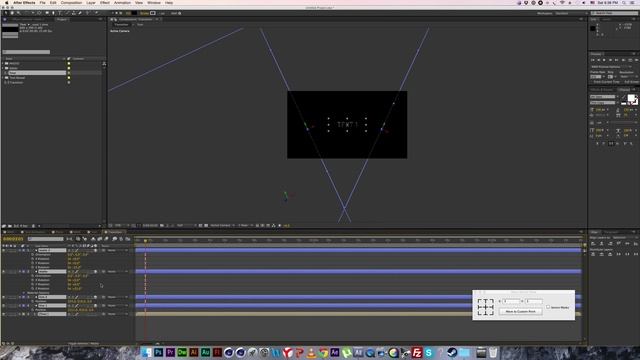Select the Horizontal Type tool
The image size is (640, 360).
point(60,13)
